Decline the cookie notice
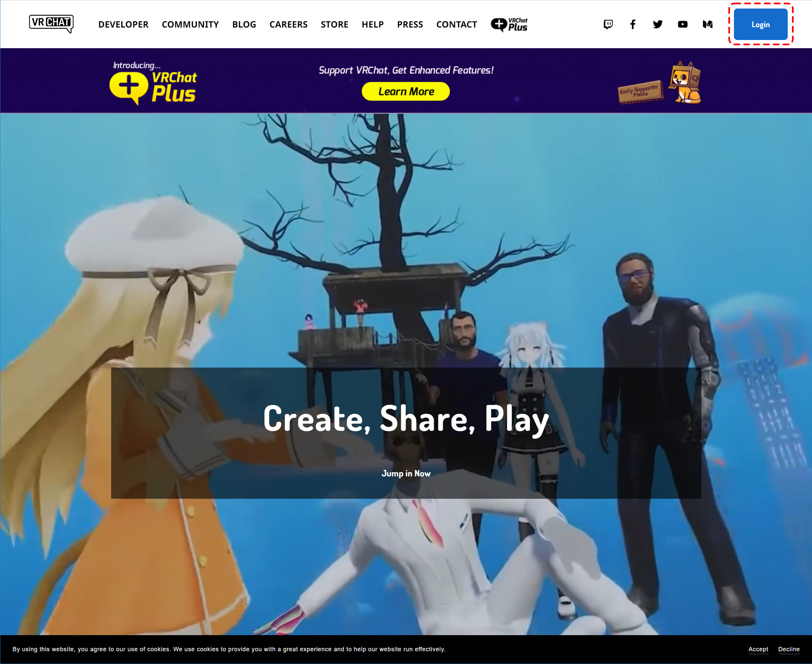This screenshot has width=812, height=664. click(x=789, y=649)
